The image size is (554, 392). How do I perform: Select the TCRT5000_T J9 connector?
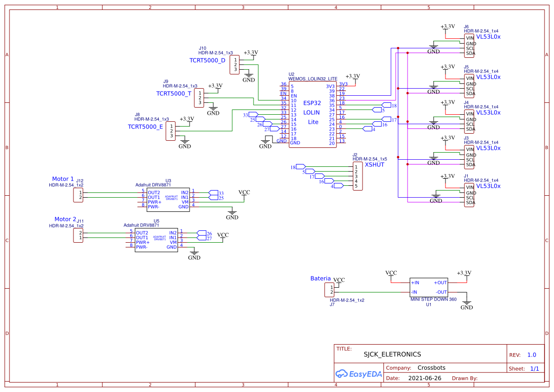point(199,98)
